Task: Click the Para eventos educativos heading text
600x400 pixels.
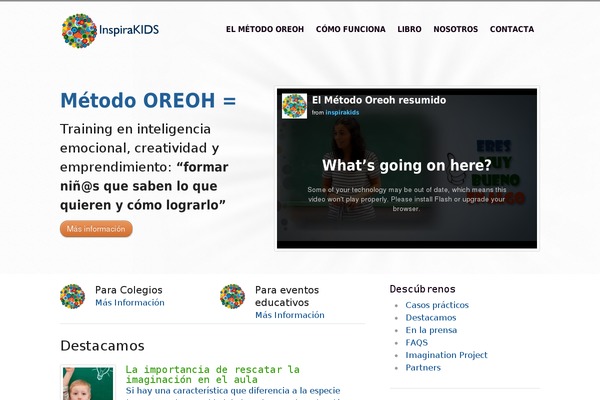Action: point(287,296)
